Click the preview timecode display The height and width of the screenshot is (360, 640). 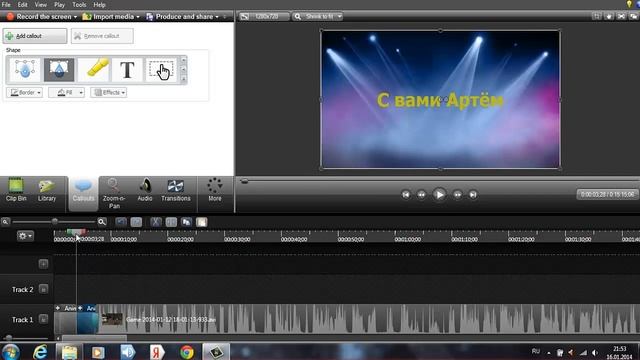(x=607, y=194)
